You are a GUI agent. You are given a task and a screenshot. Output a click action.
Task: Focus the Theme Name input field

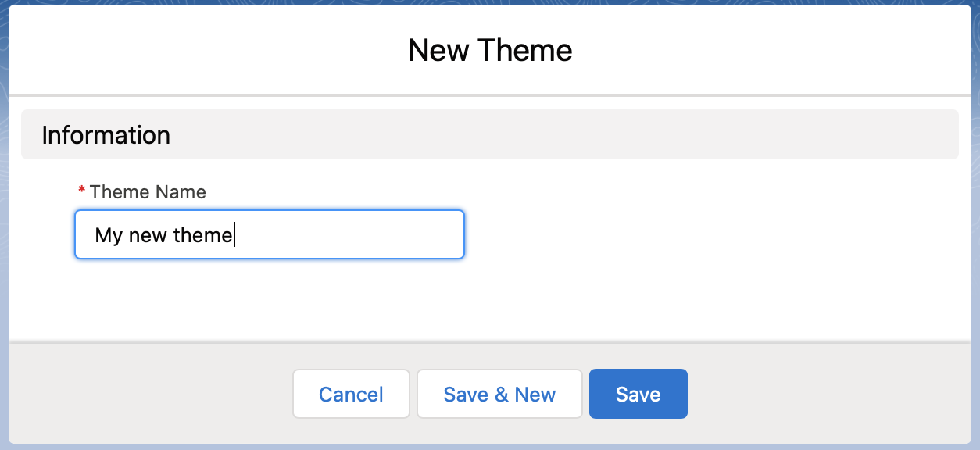270,234
